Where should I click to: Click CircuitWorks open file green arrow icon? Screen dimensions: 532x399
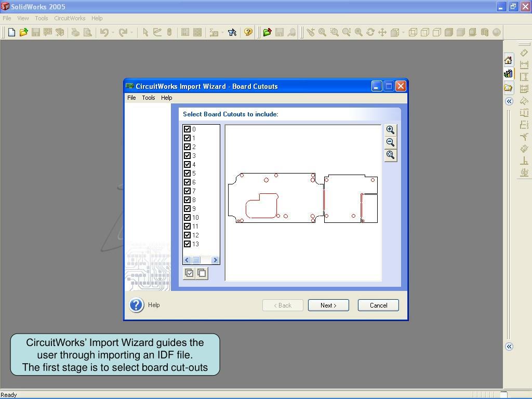coord(268,32)
